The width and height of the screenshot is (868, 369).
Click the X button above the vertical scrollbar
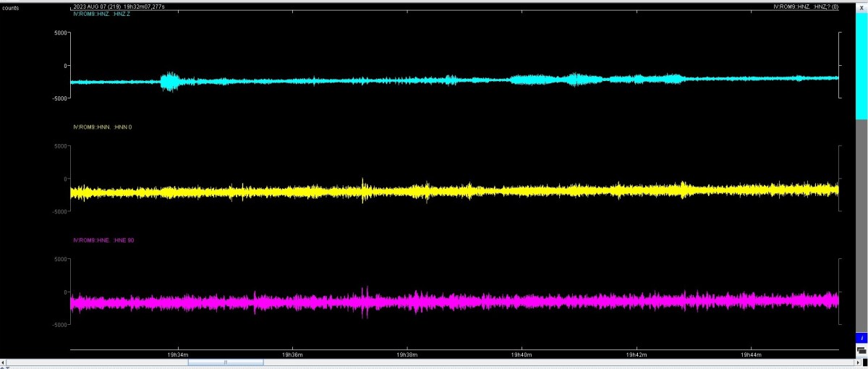click(861, 7)
